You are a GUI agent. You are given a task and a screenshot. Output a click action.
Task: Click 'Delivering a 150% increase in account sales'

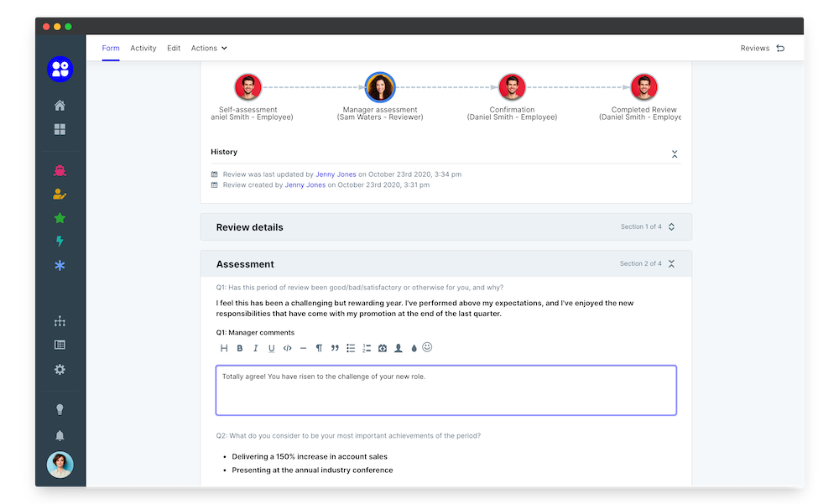[x=310, y=457]
